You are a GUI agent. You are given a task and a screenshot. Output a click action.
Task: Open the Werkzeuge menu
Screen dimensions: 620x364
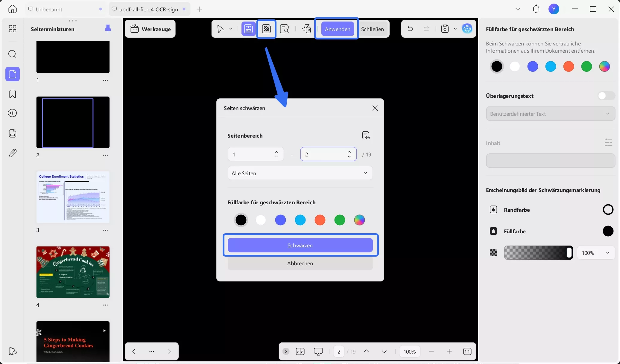pos(150,29)
